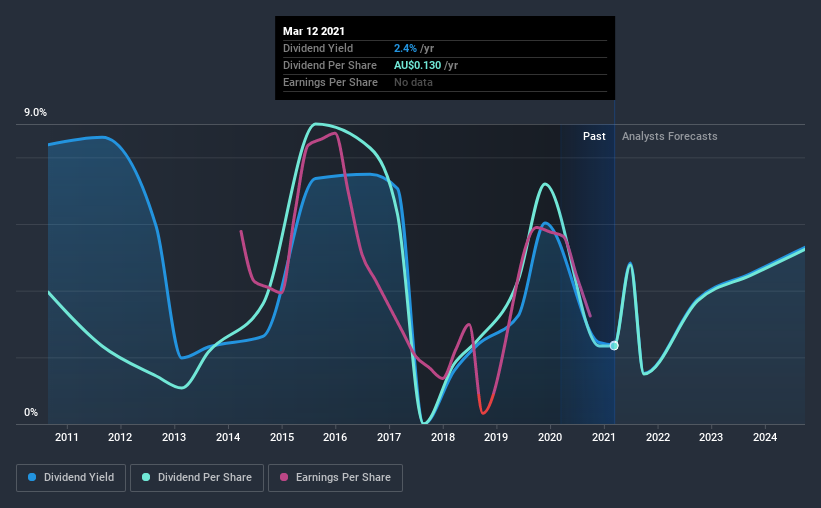
Task: Click the No data earnings value
Action: pos(413,82)
